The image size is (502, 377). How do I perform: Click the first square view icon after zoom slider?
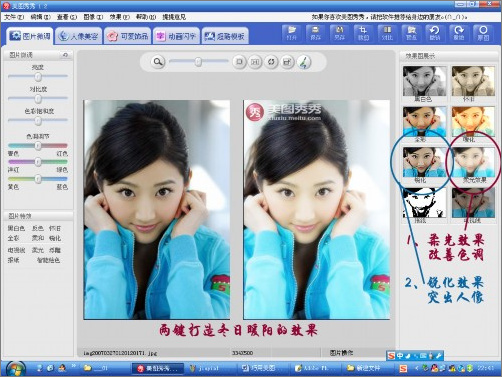[x=239, y=62]
